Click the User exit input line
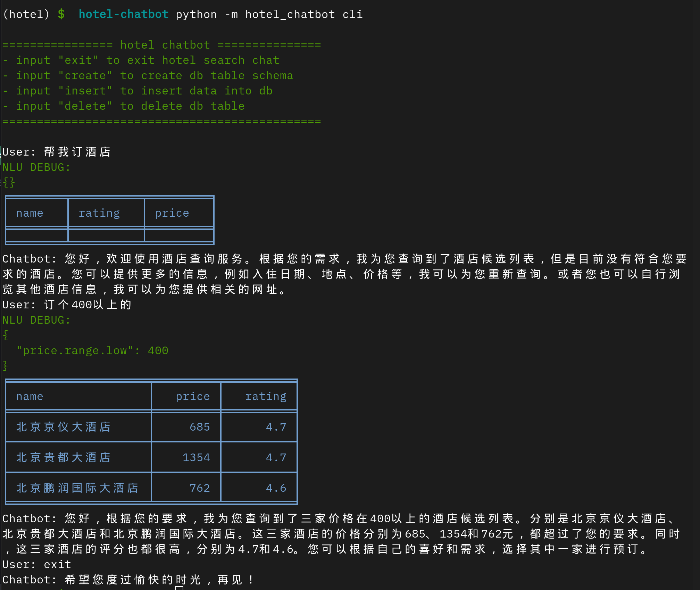Viewport: 700px width, 590px height. [37, 564]
